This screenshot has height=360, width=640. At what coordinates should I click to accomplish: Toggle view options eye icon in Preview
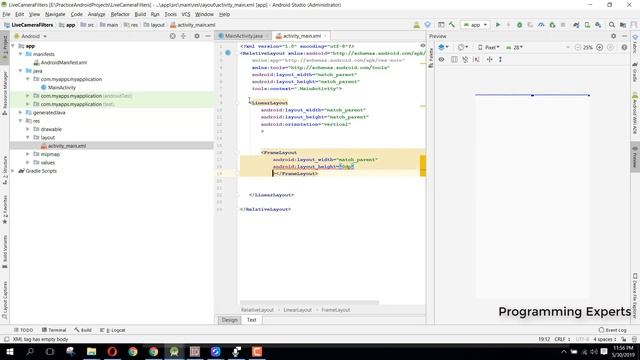point(441,60)
